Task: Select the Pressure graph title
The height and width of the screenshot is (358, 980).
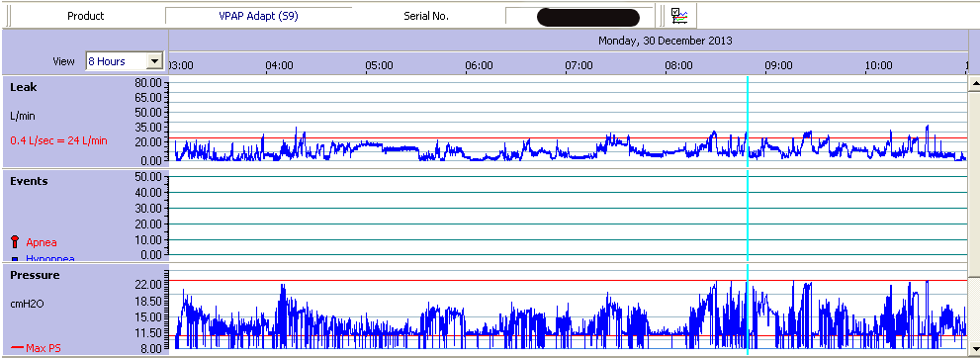Action: click(x=35, y=275)
